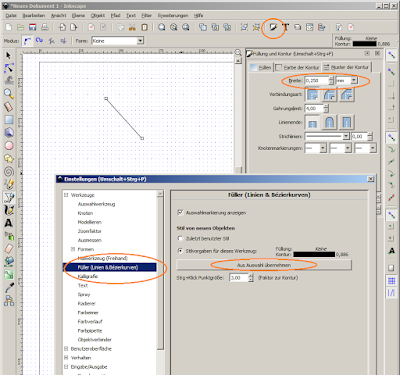Viewport: 400px width, 375px height.
Task: Select the Connector tool
Action: [9, 301]
